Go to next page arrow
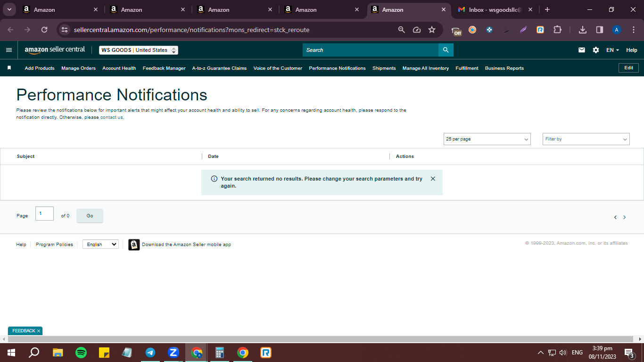Screen dimensions: 644x362 tap(625, 217)
